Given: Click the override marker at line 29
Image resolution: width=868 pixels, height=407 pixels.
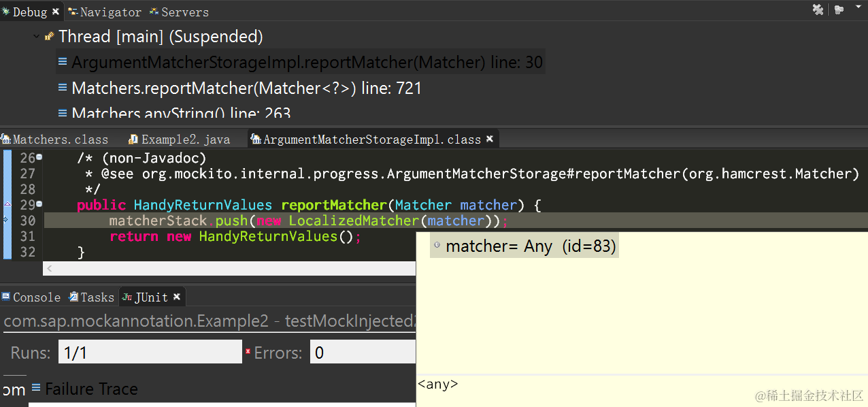Looking at the screenshot, I should click(x=6, y=203).
